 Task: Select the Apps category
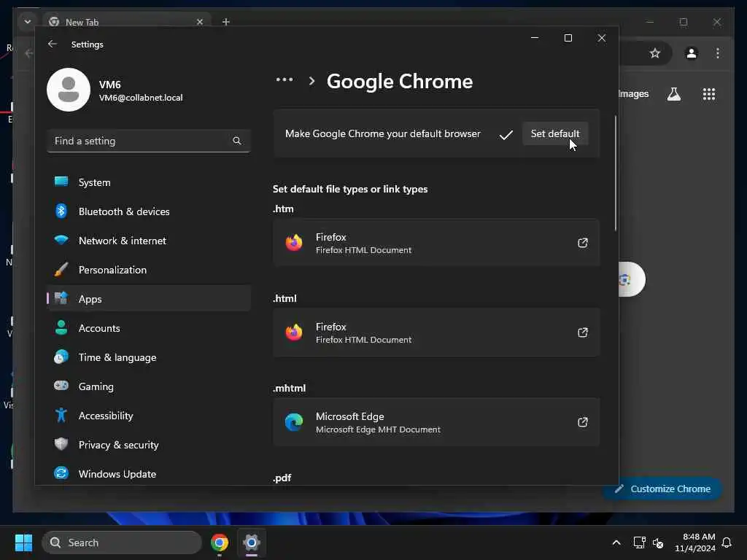coord(149,299)
